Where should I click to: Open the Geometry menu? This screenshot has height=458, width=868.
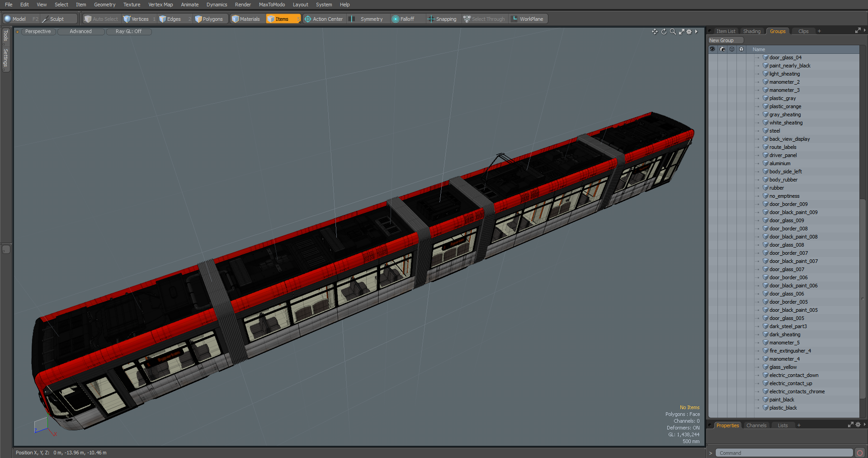click(x=104, y=5)
